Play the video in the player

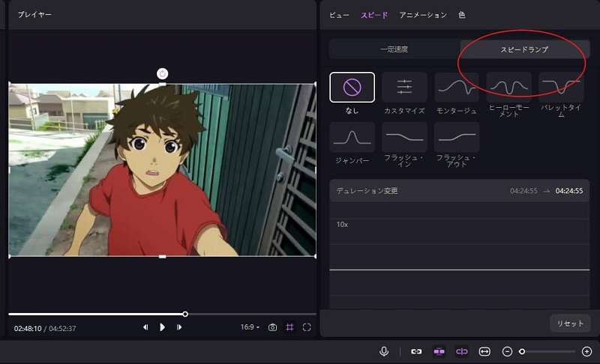pyautogui.click(x=162, y=327)
